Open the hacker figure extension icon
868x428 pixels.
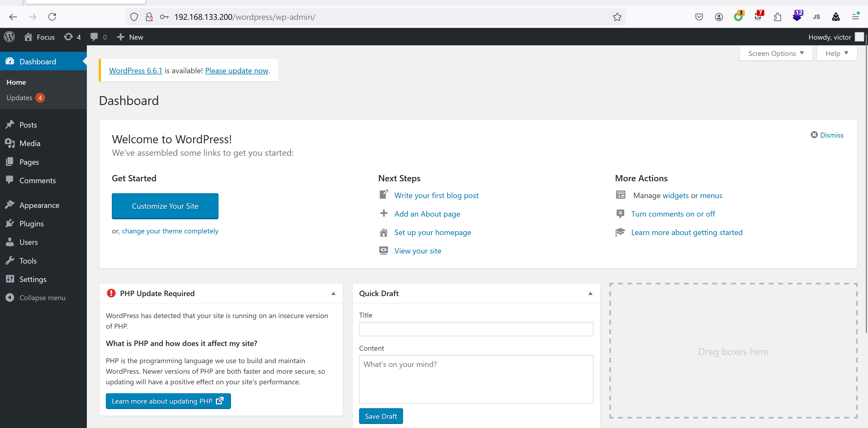point(836,17)
